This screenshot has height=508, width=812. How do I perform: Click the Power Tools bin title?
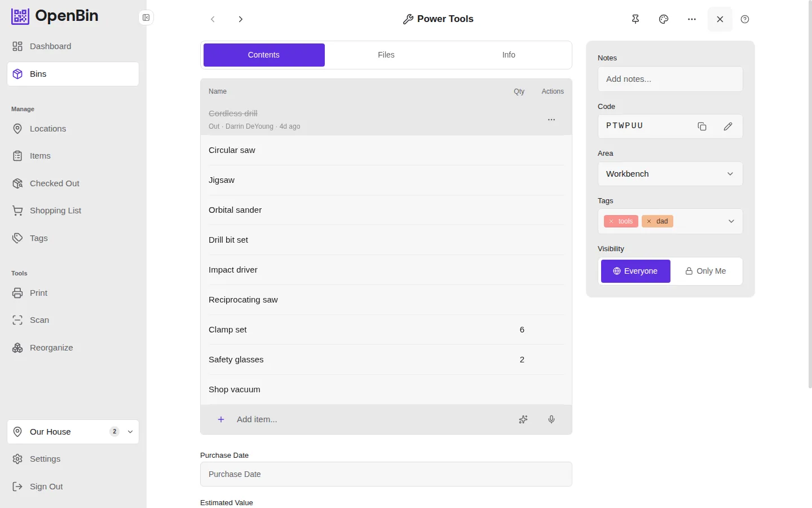445,19
